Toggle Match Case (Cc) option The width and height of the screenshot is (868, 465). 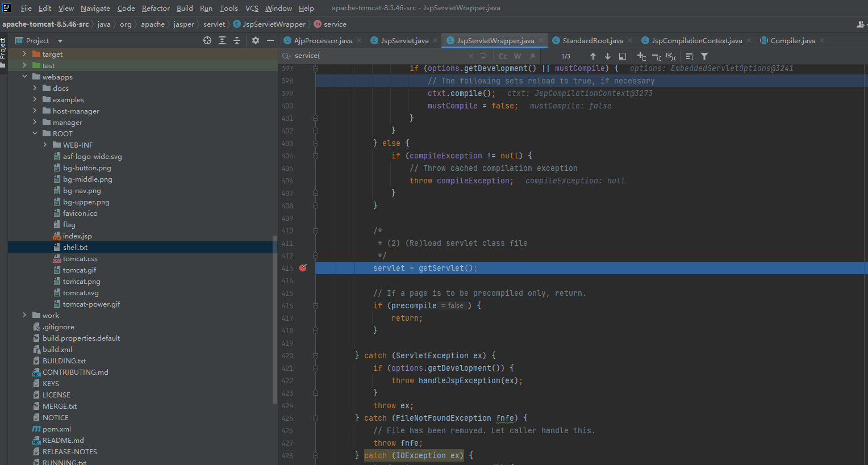(x=503, y=56)
